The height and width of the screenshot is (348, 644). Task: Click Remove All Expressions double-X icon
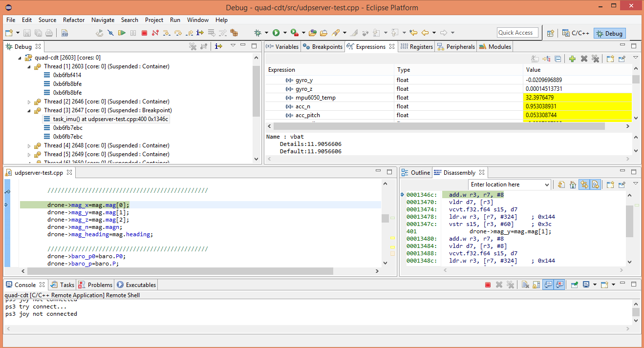[595, 59]
